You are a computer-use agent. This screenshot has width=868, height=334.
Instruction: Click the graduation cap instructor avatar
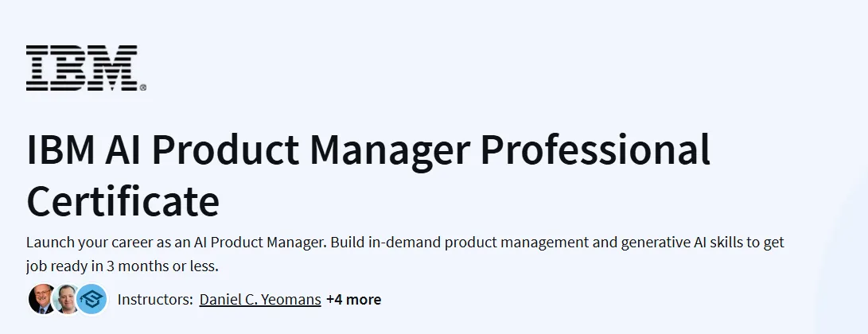pos(91,300)
